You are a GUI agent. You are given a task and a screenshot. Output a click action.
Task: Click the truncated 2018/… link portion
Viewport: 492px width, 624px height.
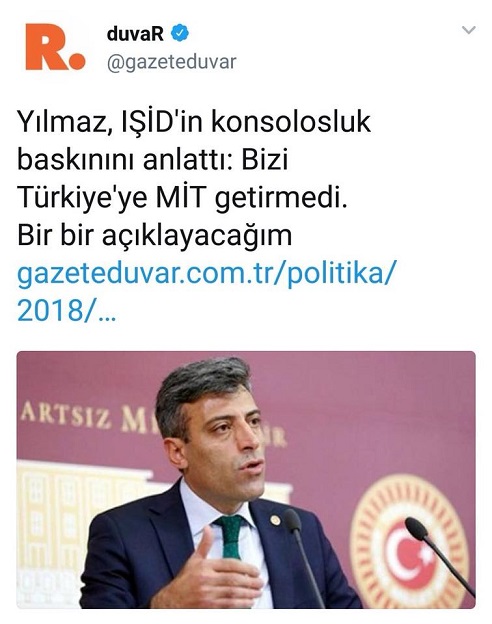pos(66,311)
